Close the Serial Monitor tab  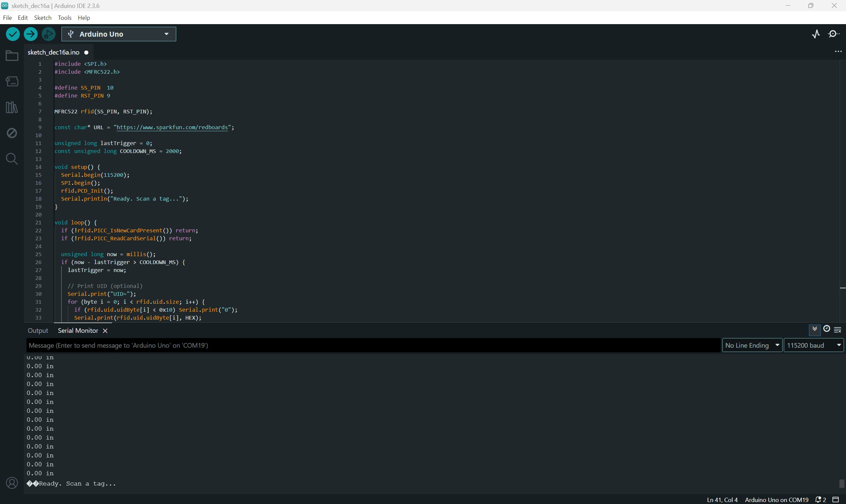click(105, 330)
